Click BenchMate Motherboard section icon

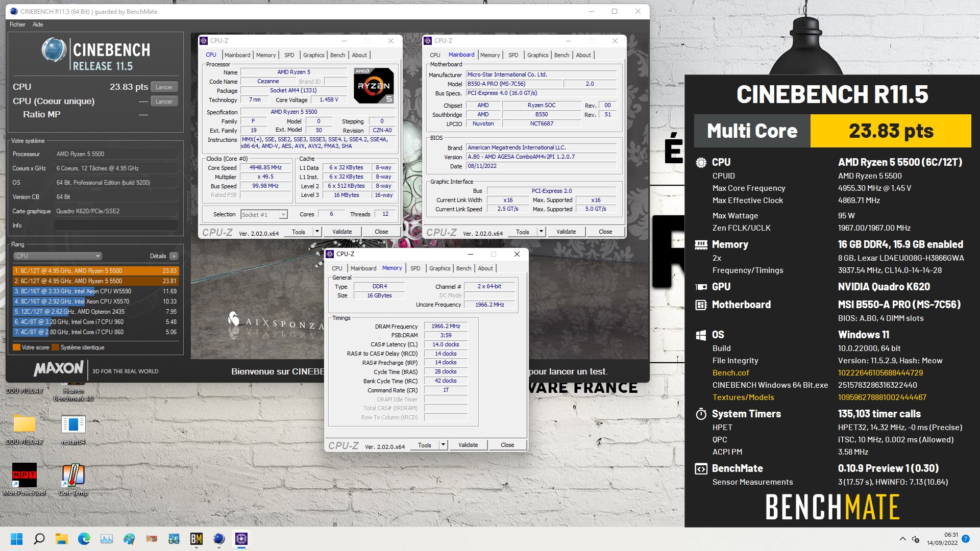click(x=701, y=305)
